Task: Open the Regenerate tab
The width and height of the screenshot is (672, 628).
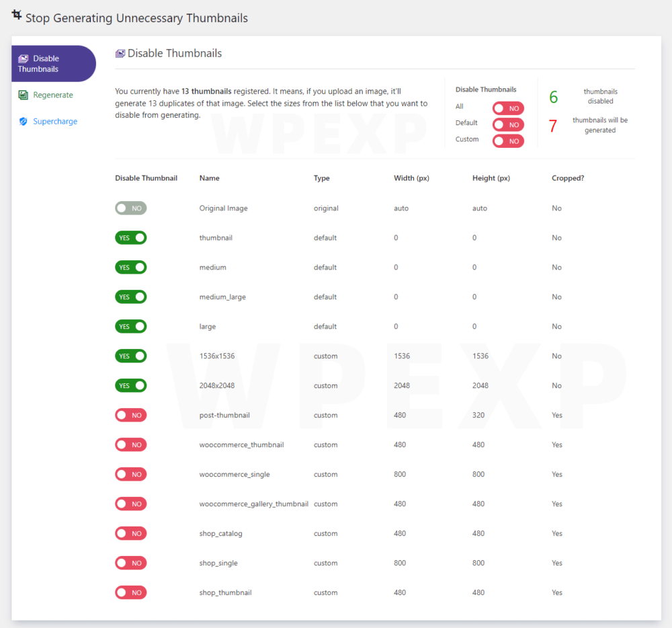Action: click(x=52, y=95)
